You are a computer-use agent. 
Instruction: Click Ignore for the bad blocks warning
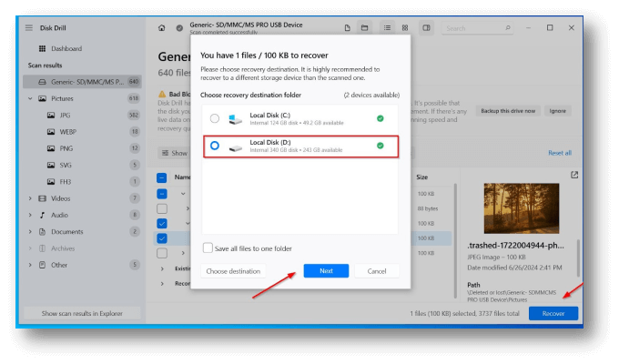[557, 111]
